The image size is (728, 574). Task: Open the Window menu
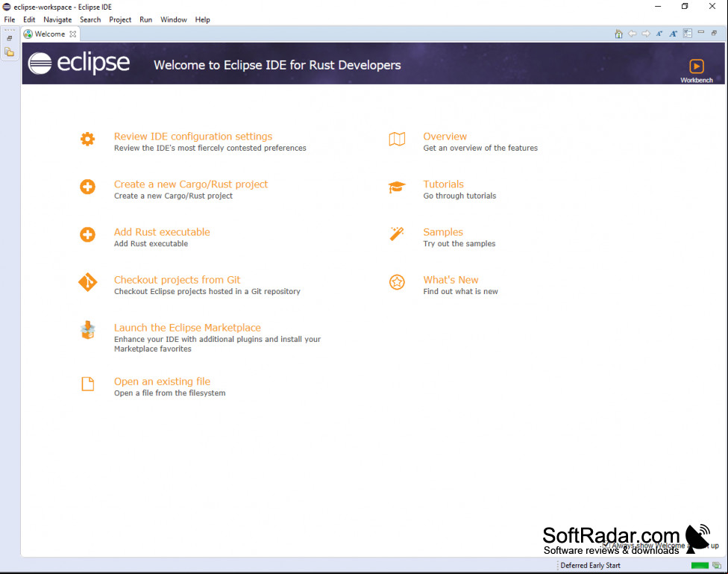point(174,19)
